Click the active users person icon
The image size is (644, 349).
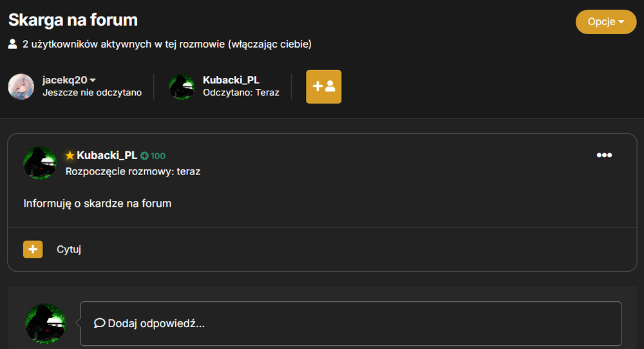pyautogui.click(x=13, y=44)
